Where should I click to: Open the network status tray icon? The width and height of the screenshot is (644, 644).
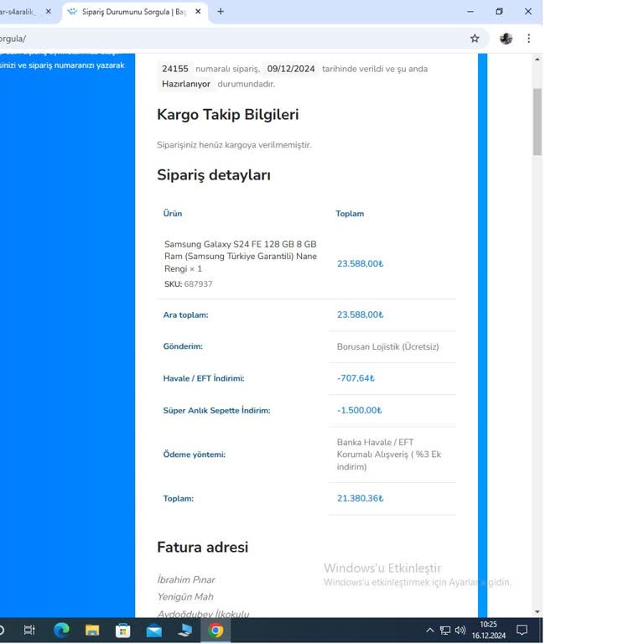(x=444, y=630)
